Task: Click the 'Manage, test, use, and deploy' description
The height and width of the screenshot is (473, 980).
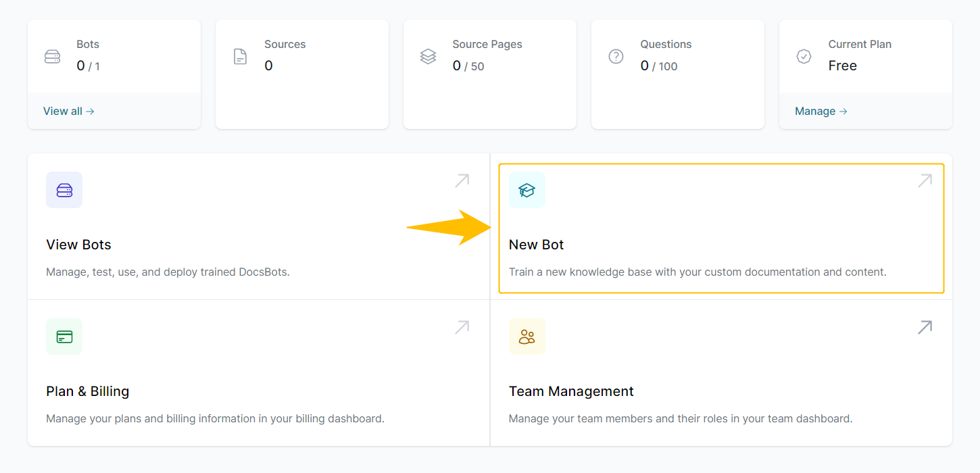Action: [168, 272]
